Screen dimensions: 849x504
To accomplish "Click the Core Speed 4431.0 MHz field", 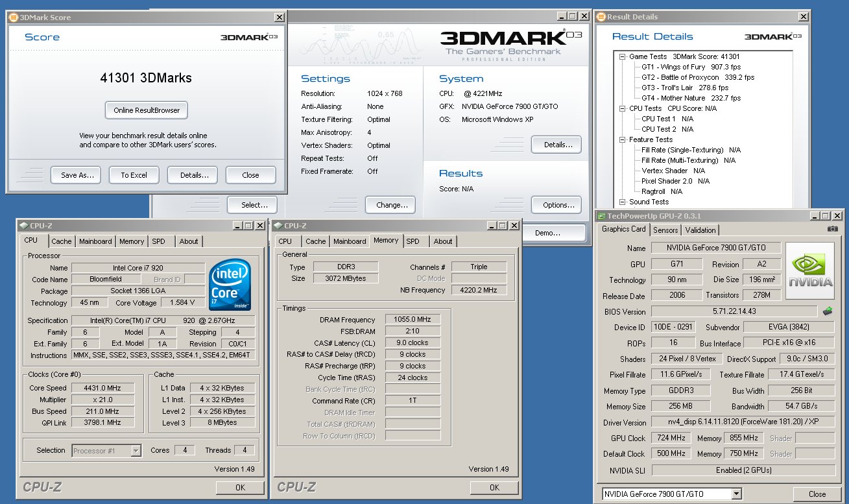I will point(103,388).
